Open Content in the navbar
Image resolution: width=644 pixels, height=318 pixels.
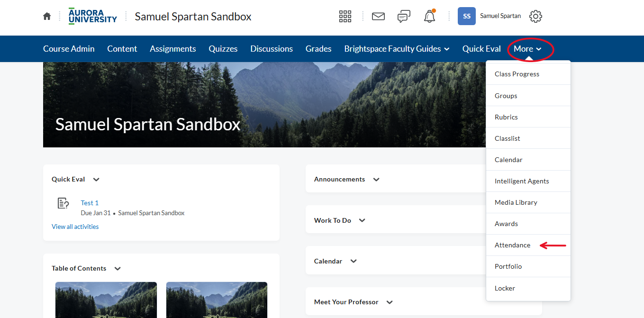[x=122, y=49]
